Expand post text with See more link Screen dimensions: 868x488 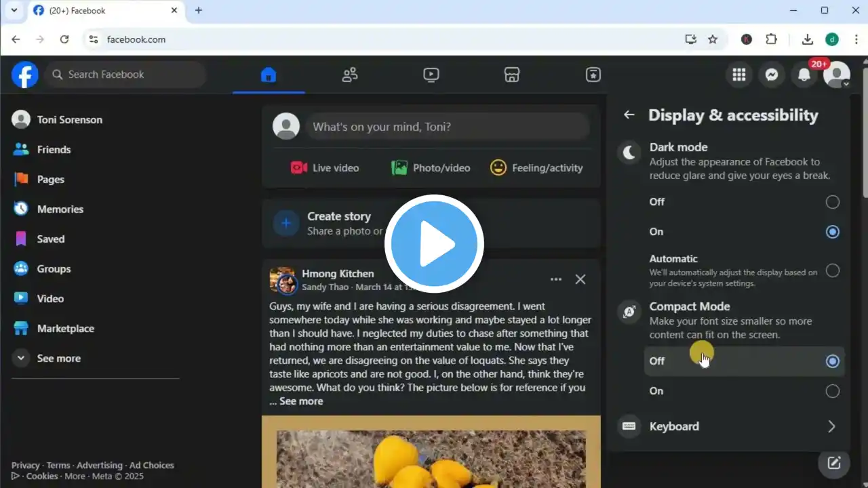pos(301,401)
